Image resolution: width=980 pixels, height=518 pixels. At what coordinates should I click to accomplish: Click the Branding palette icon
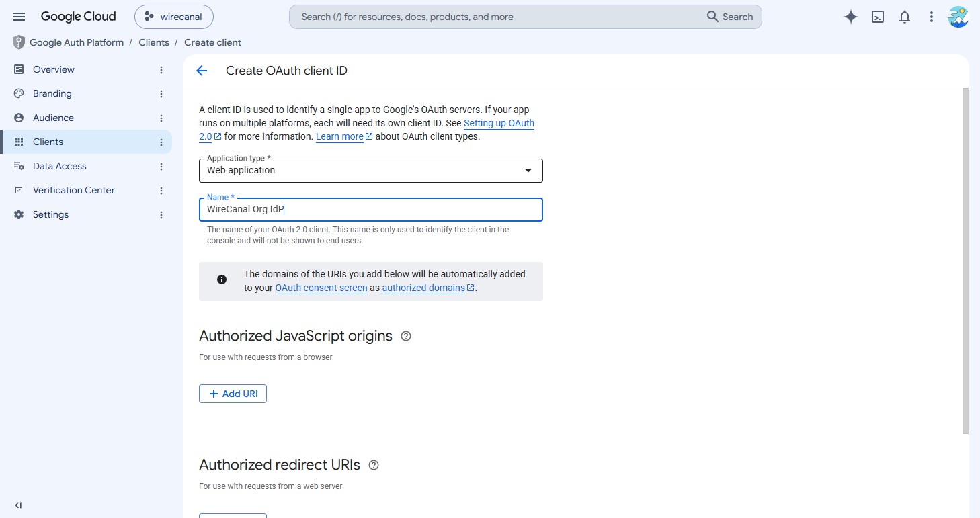click(x=19, y=93)
